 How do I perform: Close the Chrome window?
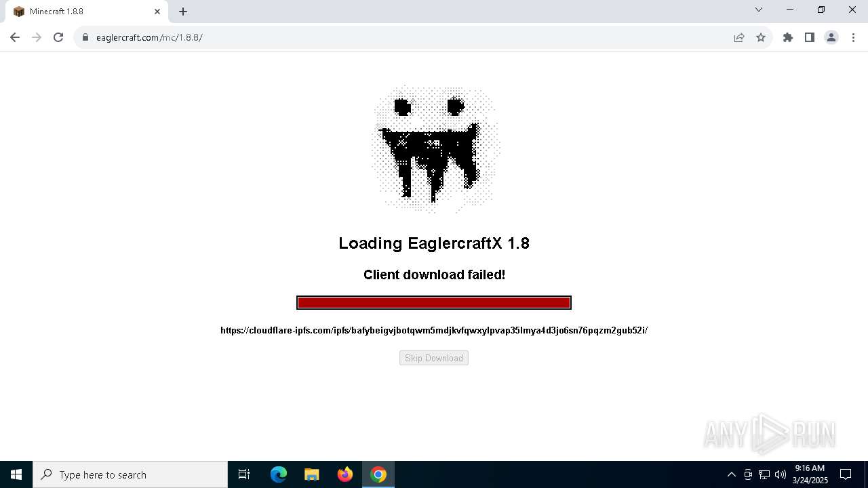[x=852, y=10]
